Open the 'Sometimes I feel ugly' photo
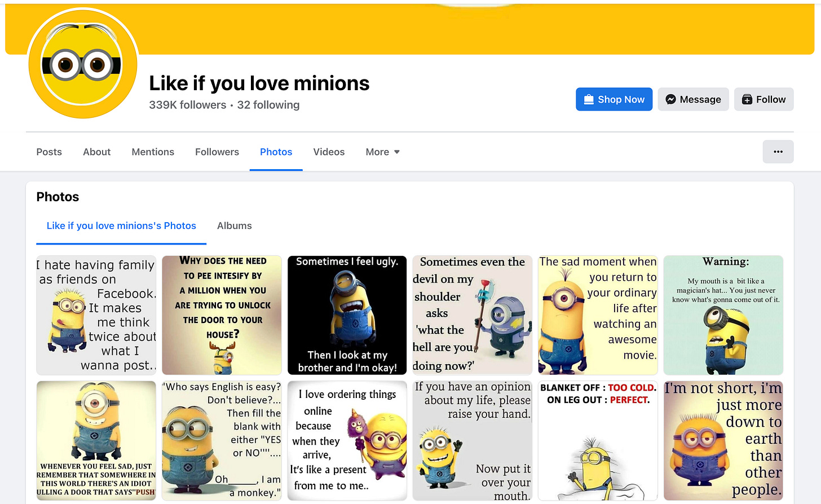 coord(347,315)
